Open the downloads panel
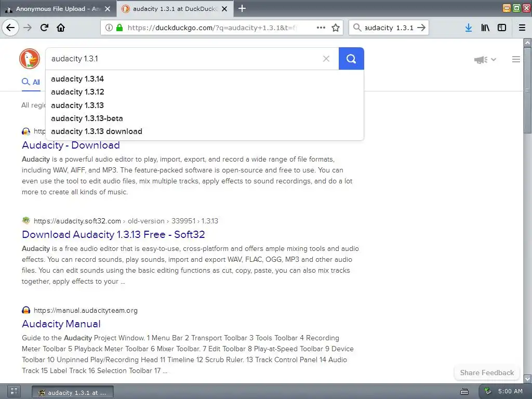 [469, 28]
